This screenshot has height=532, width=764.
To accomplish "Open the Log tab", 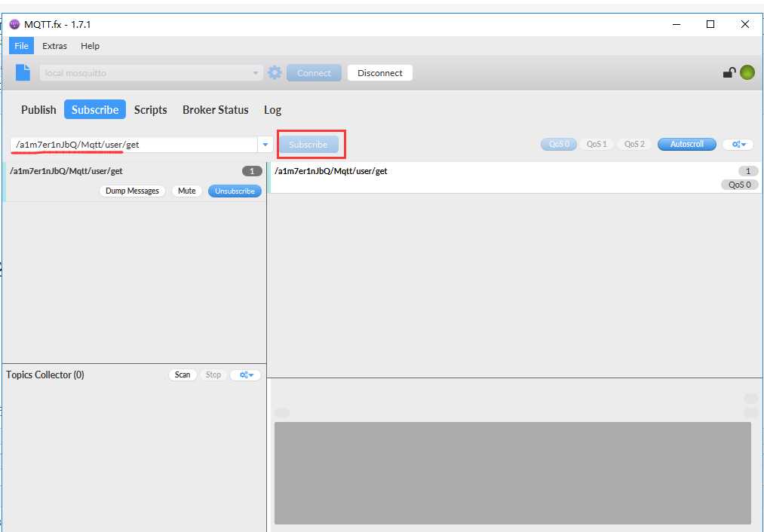I will coord(272,109).
